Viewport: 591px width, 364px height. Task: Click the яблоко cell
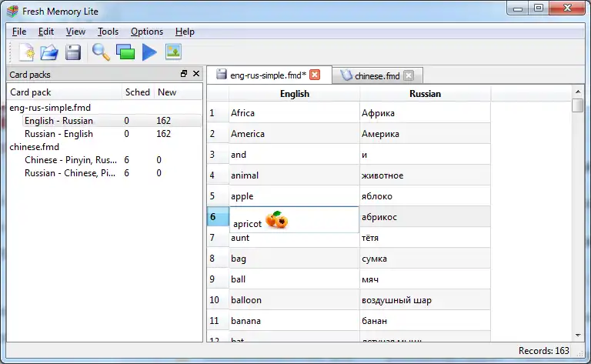425,196
